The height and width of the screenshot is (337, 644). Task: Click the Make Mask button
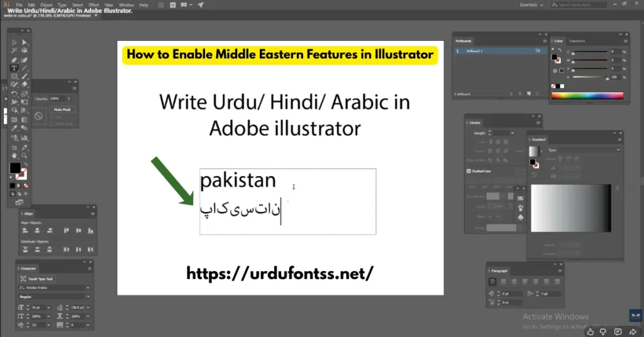pyautogui.click(x=62, y=109)
